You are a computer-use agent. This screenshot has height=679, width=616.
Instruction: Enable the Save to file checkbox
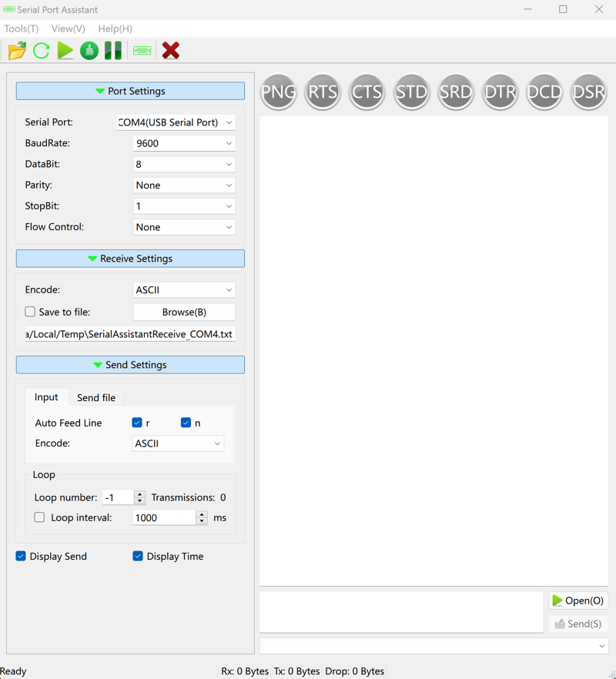click(30, 312)
